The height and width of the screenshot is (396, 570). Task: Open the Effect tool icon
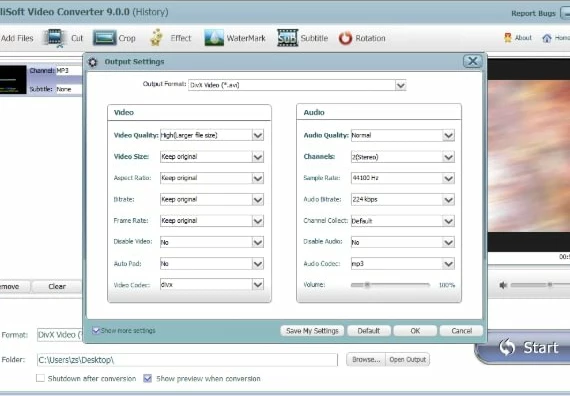pyautogui.click(x=156, y=37)
